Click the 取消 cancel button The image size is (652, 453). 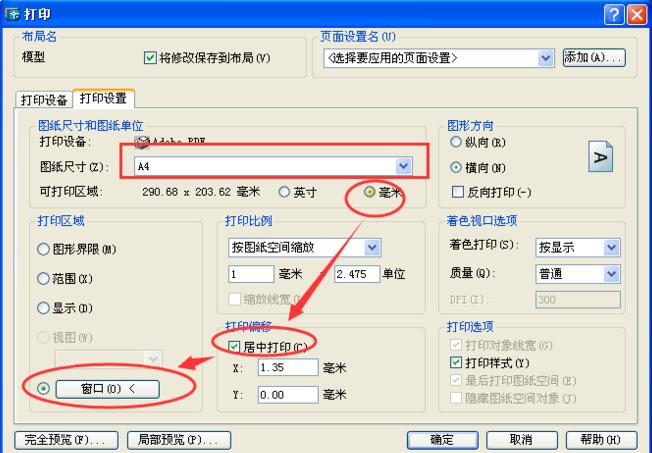click(522, 440)
